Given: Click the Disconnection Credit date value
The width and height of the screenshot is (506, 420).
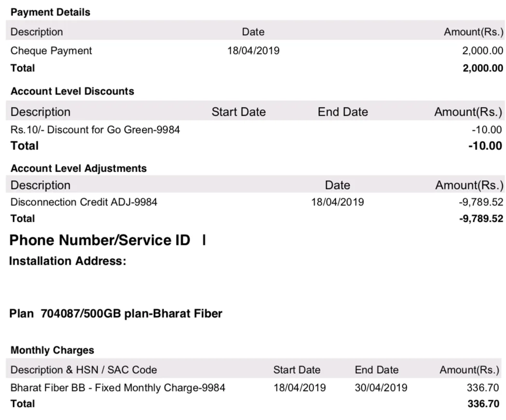Looking at the screenshot, I should click(338, 202).
